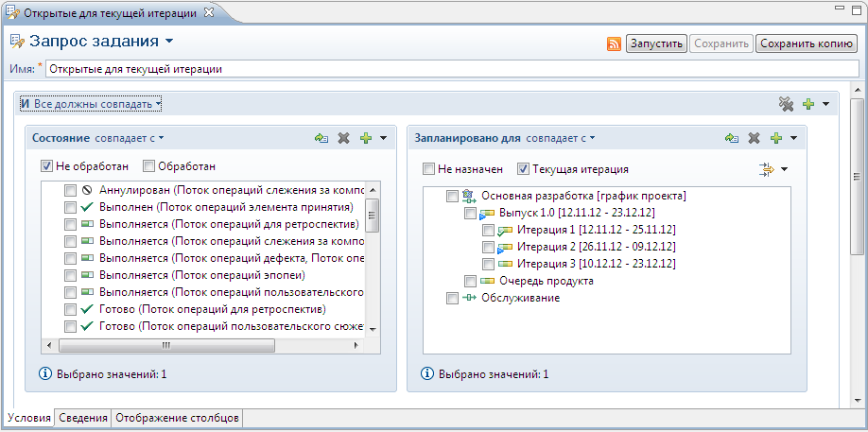Click replace icon in Запланировано для panel
The width and height of the screenshot is (868, 432).
pyautogui.click(x=731, y=138)
